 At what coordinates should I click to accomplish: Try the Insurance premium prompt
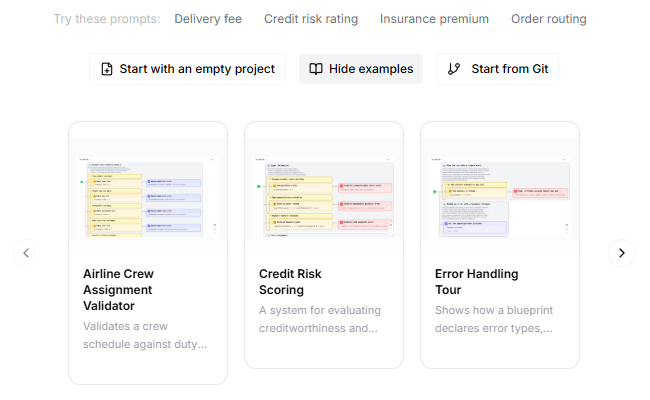(434, 19)
